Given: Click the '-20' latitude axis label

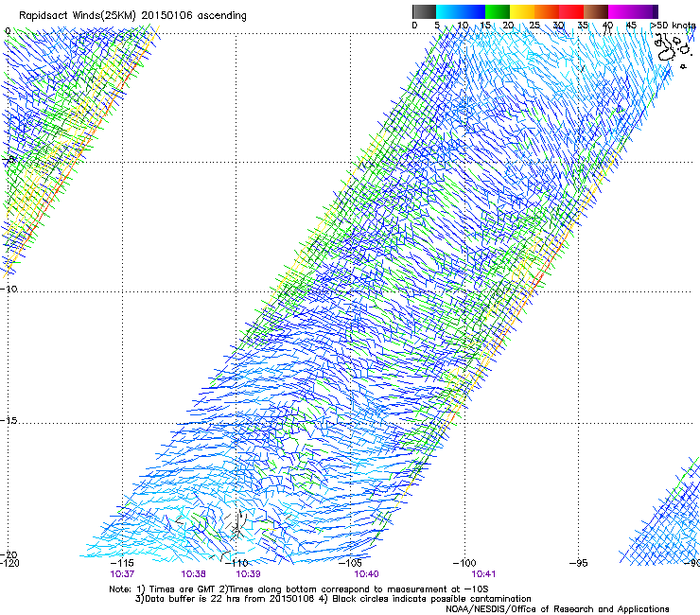Looking at the screenshot, I should [9, 555].
